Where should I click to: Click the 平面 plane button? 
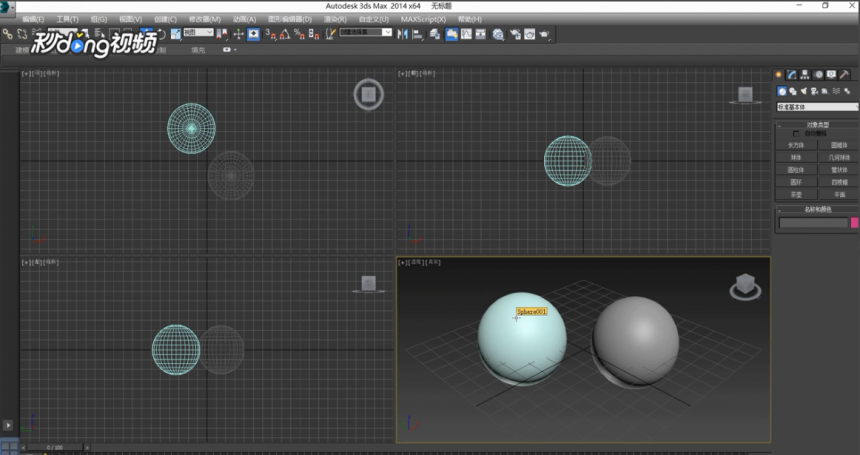[x=839, y=195]
